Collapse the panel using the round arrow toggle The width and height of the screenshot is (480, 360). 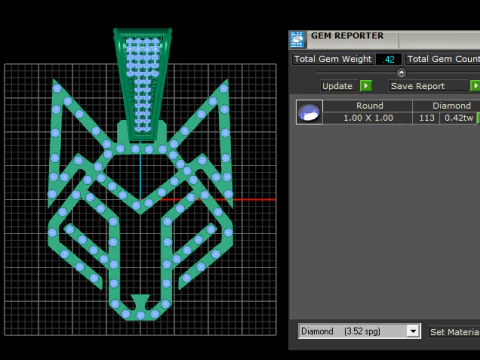point(401,72)
